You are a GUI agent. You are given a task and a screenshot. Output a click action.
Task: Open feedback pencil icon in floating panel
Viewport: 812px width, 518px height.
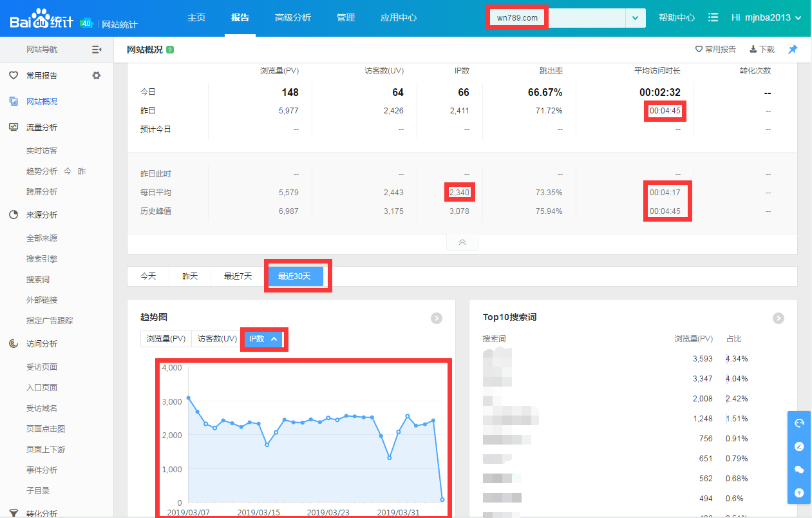click(799, 446)
